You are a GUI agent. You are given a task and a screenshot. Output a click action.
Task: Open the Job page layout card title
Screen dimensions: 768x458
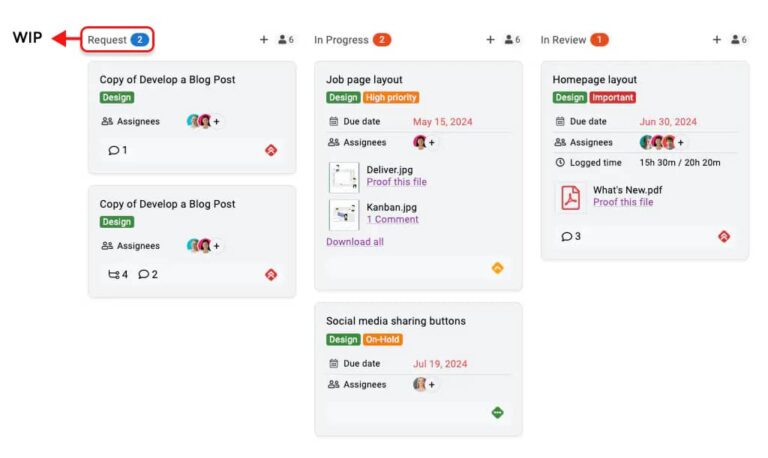(364, 79)
